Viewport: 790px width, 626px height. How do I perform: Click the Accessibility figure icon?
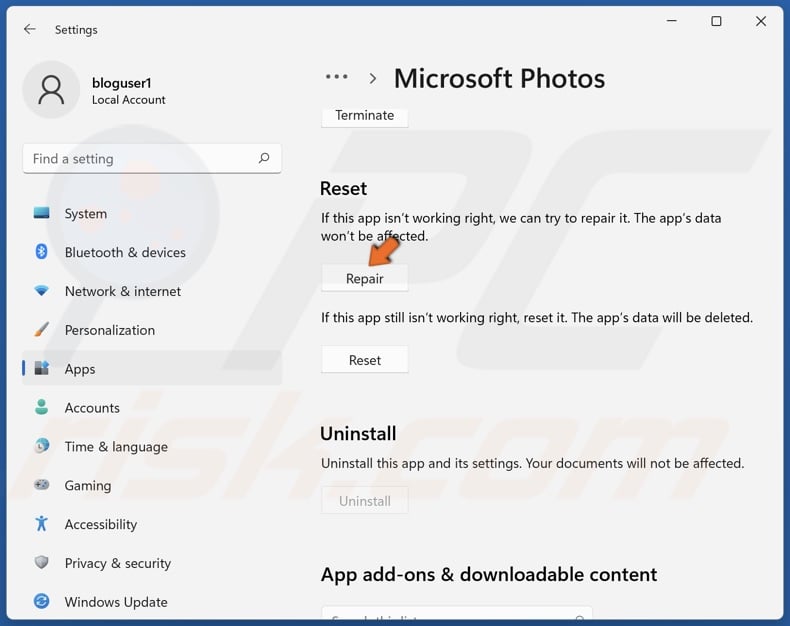(41, 524)
